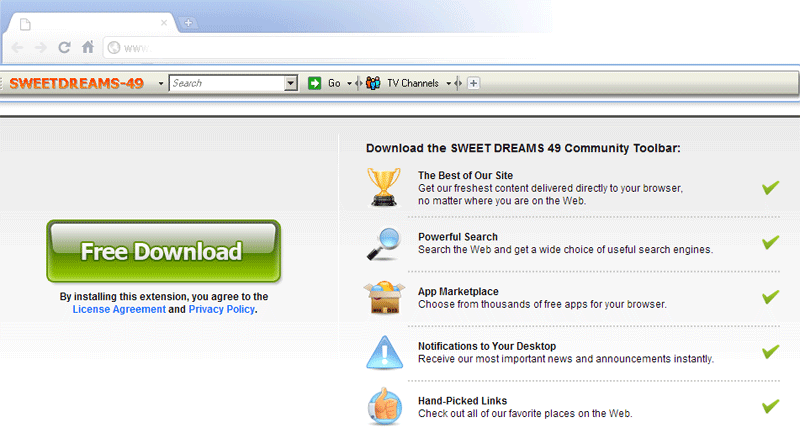Viewport: 800px width, 433px height.
Task: Open the TV Channels people icon
Action: pos(374,83)
